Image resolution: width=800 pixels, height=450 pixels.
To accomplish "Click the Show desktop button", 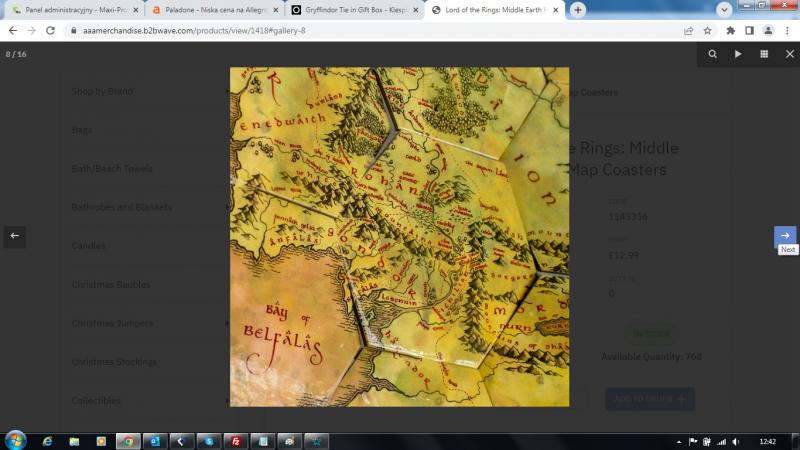I will pyautogui.click(x=796, y=442).
